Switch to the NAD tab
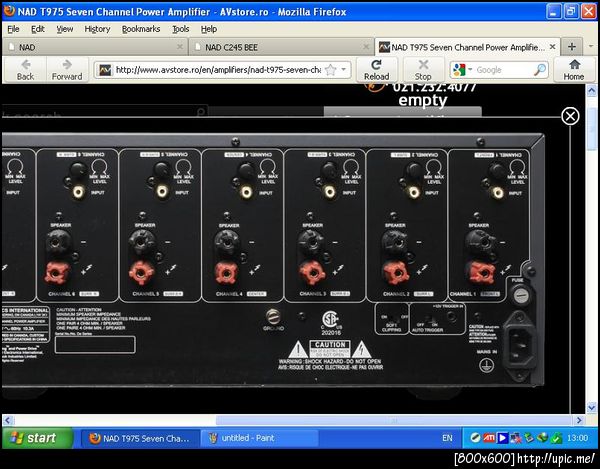 tap(95, 47)
